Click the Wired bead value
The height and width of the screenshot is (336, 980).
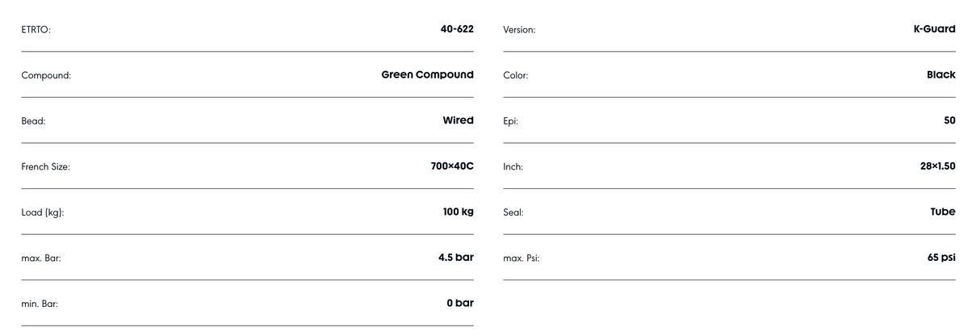[458, 120]
